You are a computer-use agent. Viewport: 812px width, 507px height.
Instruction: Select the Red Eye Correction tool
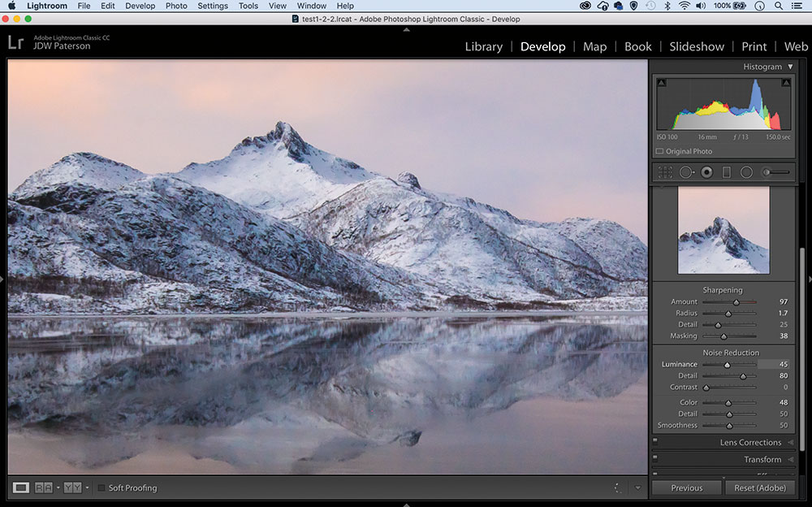(706, 172)
